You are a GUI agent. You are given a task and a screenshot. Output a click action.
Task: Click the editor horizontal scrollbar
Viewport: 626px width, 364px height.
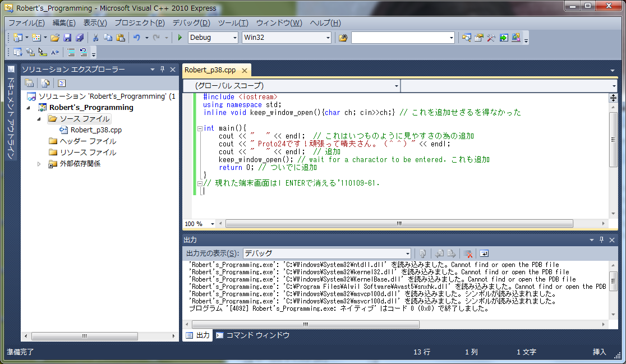coord(399,224)
